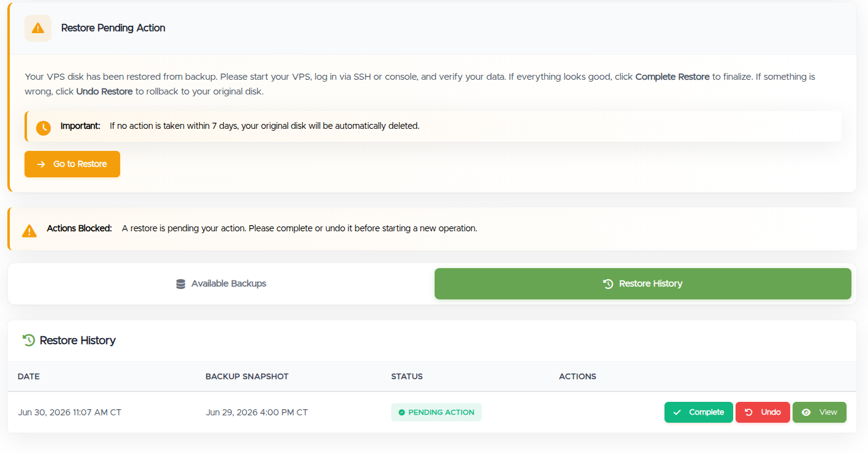This screenshot has width=868, height=454.
Task: Click the database icon in Available Backups tab
Action: click(x=181, y=284)
